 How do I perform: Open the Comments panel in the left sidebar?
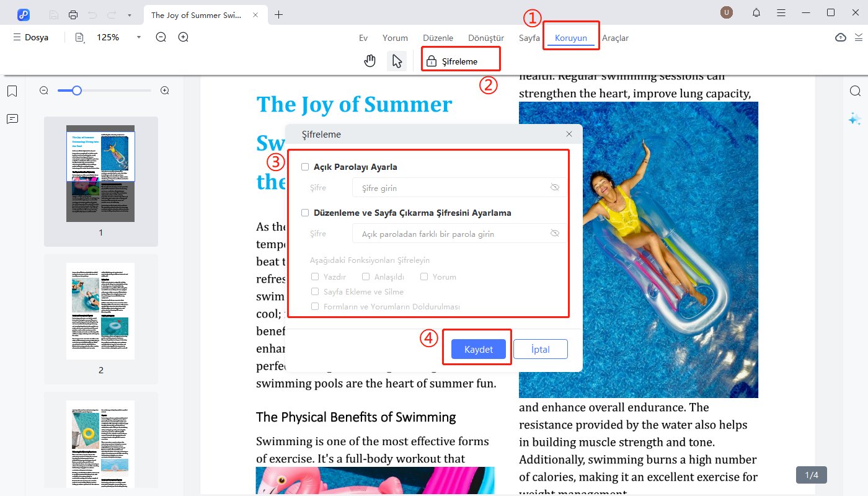(12, 119)
